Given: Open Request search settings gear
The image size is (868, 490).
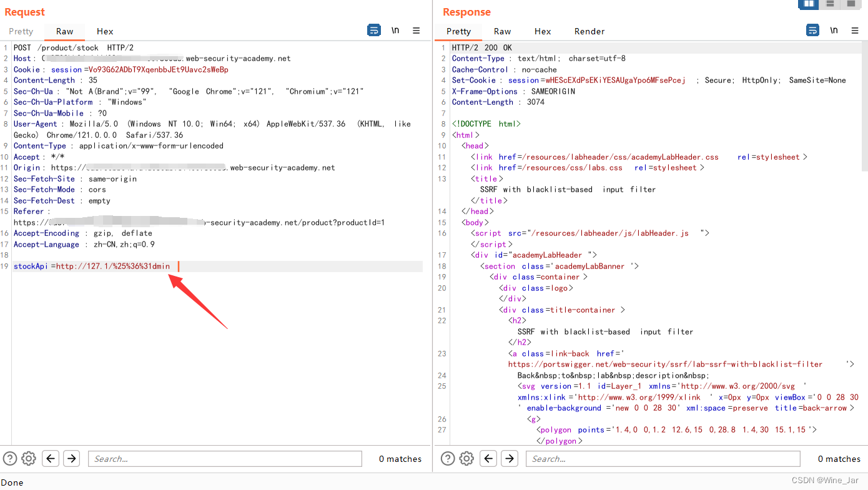Looking at the screenshot, I should 29,459.
